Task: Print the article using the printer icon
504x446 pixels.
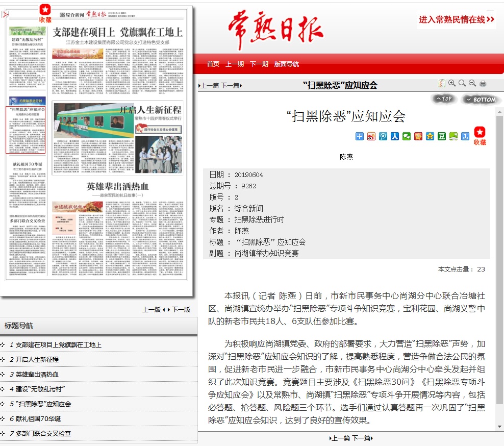Action: [x=483, y=84]
